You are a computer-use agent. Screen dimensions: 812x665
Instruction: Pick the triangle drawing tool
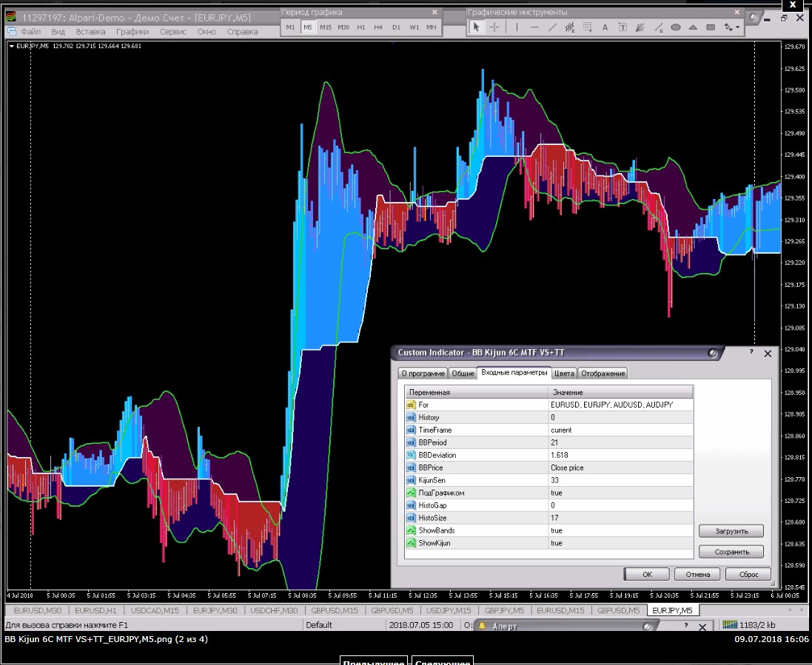(x=693, y=27)
